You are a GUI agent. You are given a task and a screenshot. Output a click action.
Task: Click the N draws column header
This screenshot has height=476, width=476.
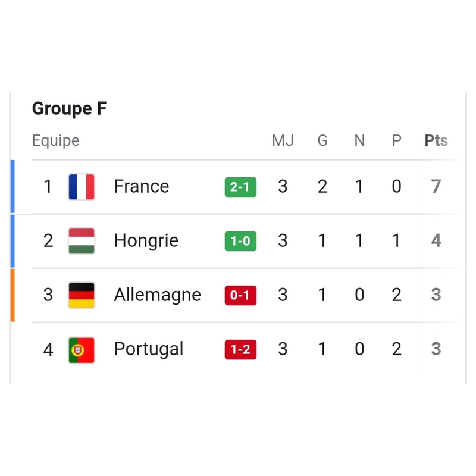(359, 141)
